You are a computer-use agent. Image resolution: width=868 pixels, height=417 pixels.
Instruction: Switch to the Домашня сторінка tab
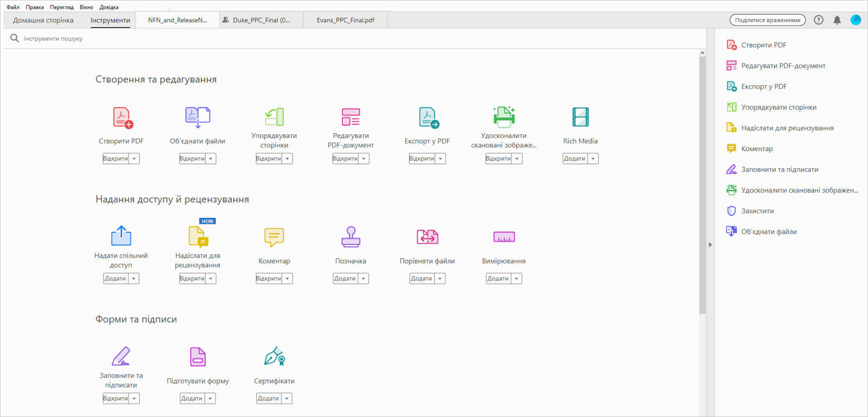(x=43, y=20)
